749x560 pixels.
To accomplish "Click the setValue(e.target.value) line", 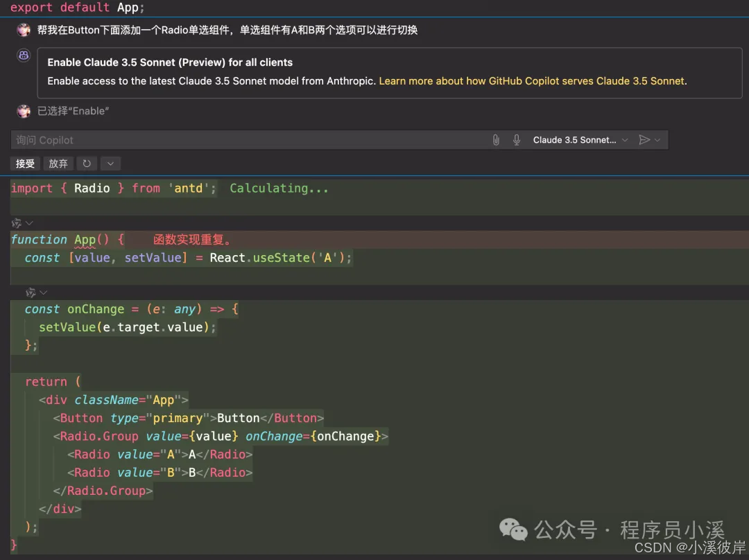I will [x=127, y=328].
